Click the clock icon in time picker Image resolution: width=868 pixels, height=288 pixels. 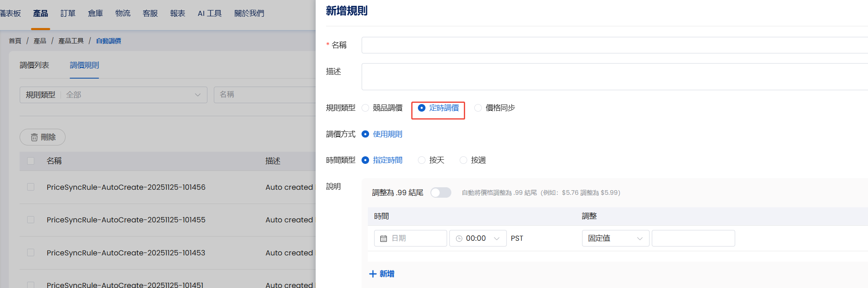459,238
